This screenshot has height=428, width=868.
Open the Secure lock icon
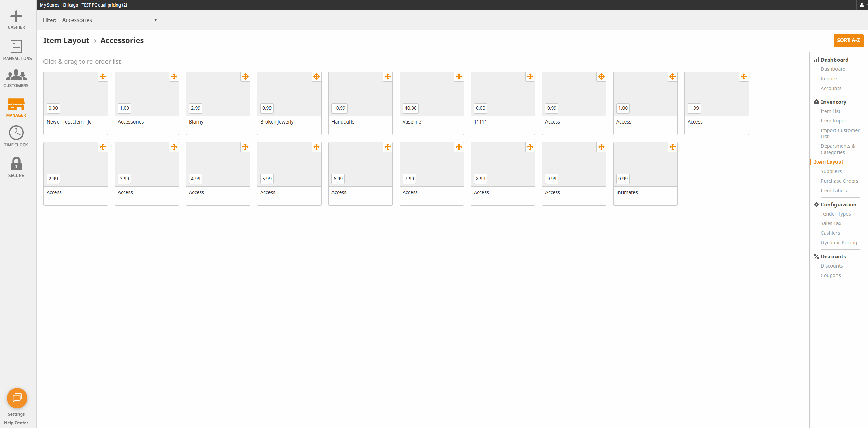click(16, 164)
